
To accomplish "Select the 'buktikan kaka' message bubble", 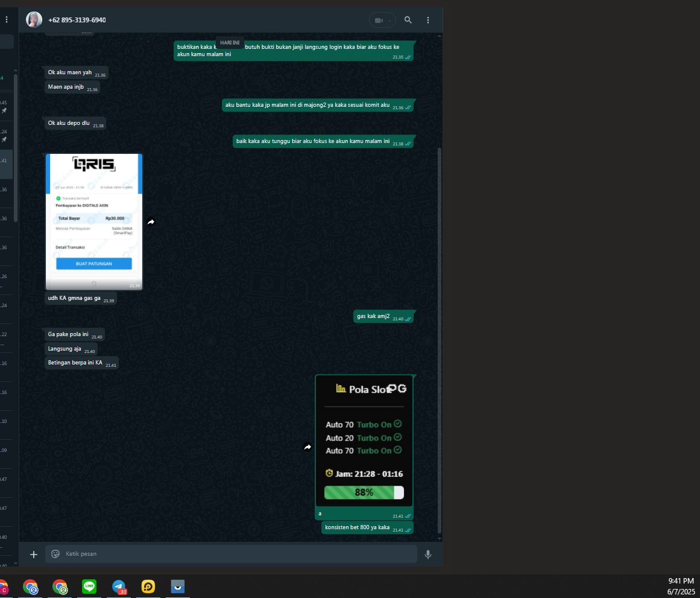I will pyautogui.click(x=293, y=51).
